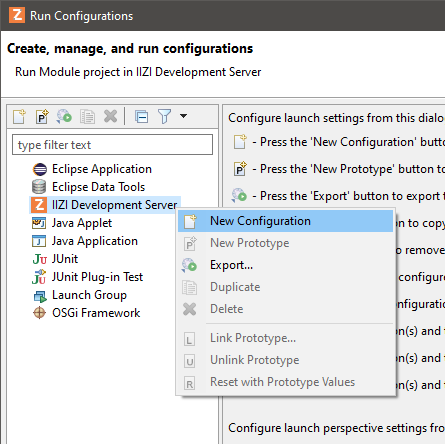Select JUnit Plug-in Test entry
Screen dimensions: 445x444
pos(97,277)
